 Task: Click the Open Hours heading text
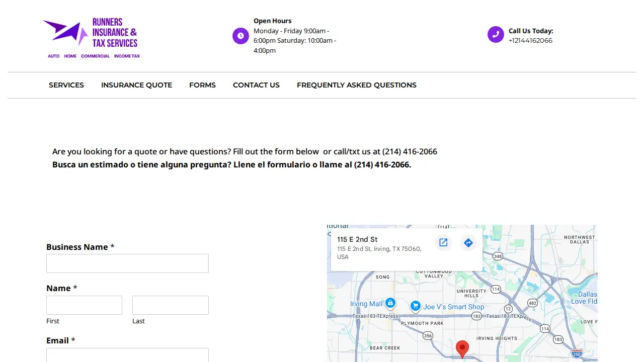point(272,21)
